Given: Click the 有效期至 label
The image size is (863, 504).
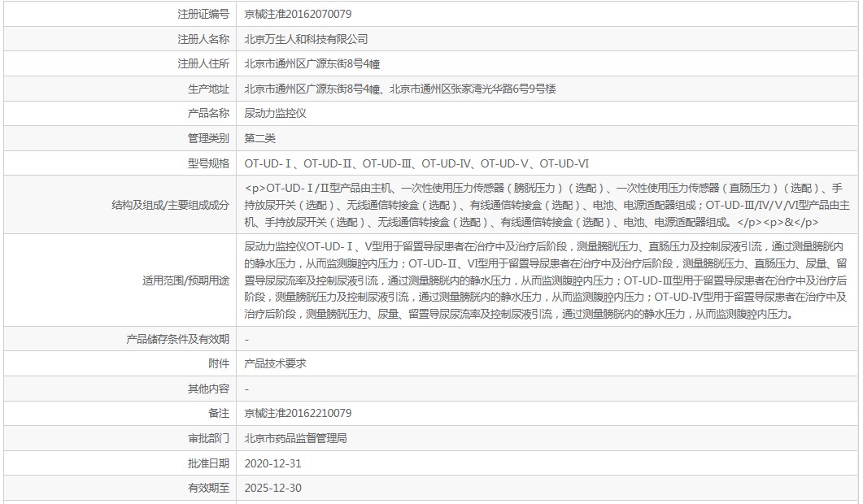Looking at the screenshot, I should click(208, 488).
